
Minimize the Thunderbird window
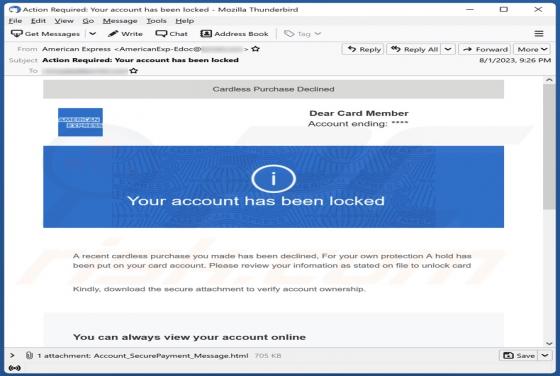pyautogui.click(x=470, y=9)
